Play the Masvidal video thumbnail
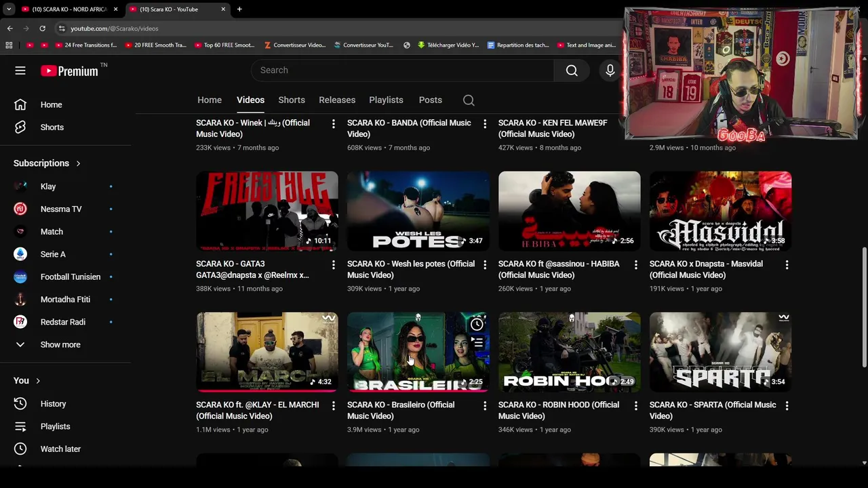This screenshot has height=488, width=868. [721, 211]
